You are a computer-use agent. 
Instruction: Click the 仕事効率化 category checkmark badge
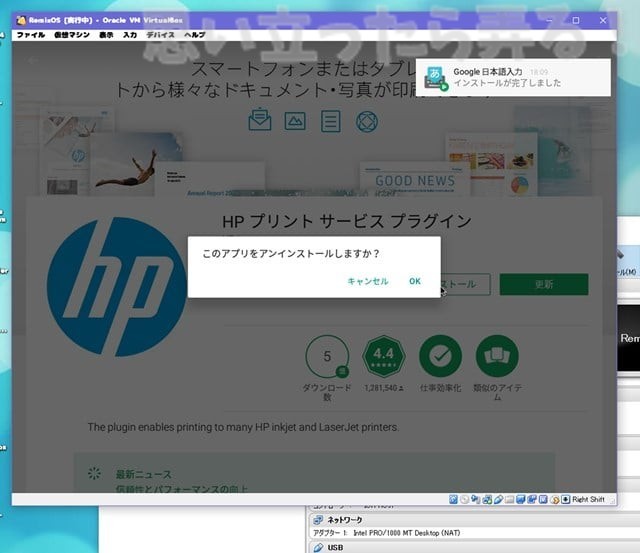(440, 356)
